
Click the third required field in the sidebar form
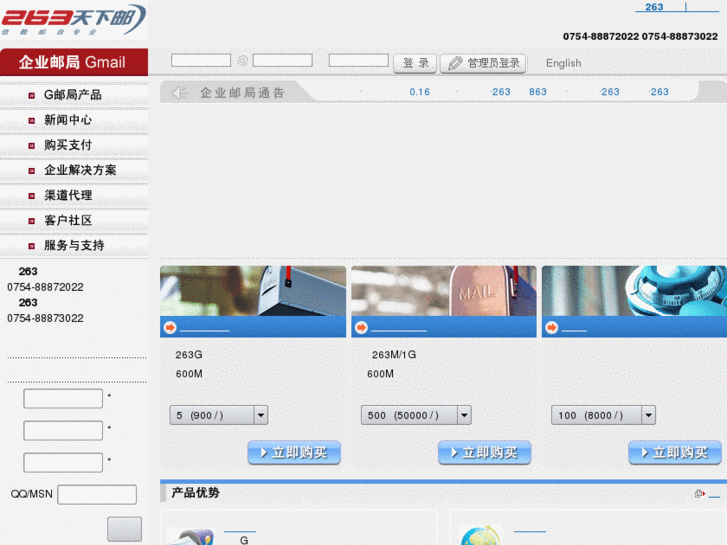[x=63, y=462]
